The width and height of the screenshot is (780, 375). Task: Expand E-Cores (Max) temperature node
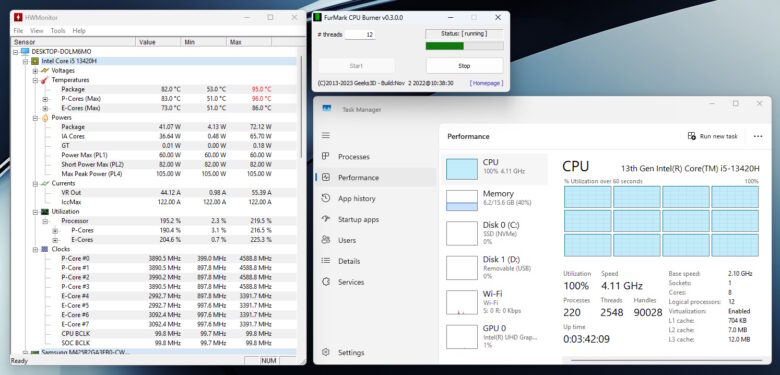click(45, 108)
